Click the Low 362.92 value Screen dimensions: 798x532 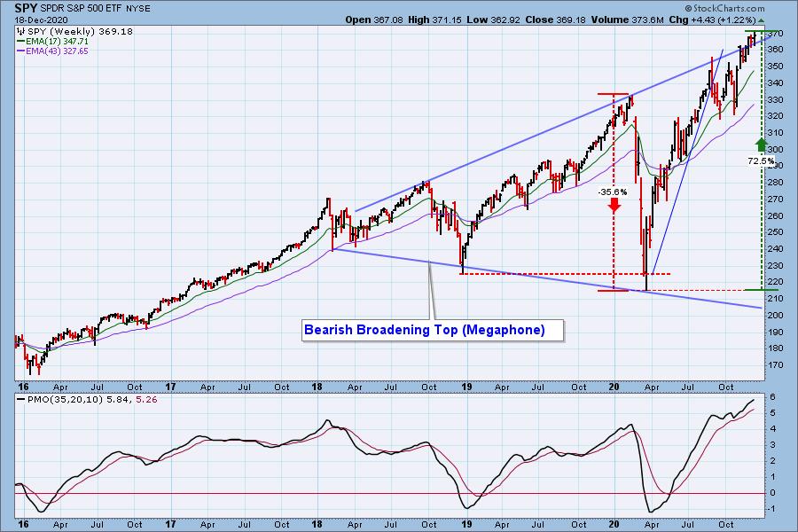493,20
